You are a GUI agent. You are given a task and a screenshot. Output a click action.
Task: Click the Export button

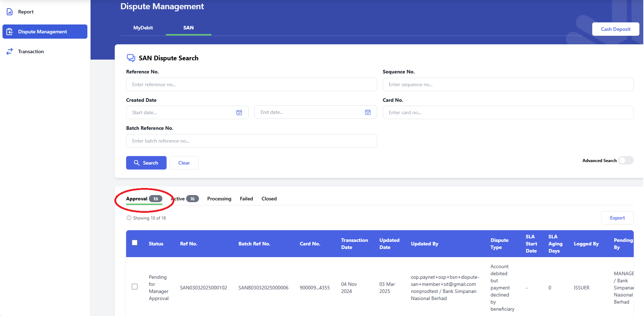tap(617, 218)
